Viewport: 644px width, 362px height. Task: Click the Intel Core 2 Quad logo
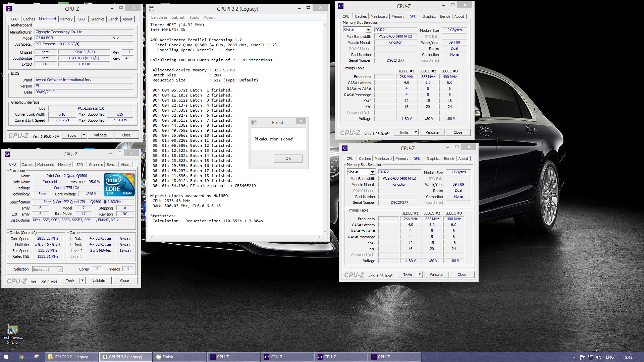[x=119, y=184]
